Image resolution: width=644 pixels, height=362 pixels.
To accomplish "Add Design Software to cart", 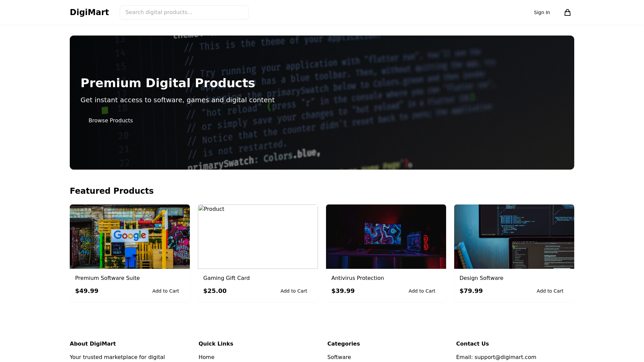I will pyautogui.click(x=550, y=291).
